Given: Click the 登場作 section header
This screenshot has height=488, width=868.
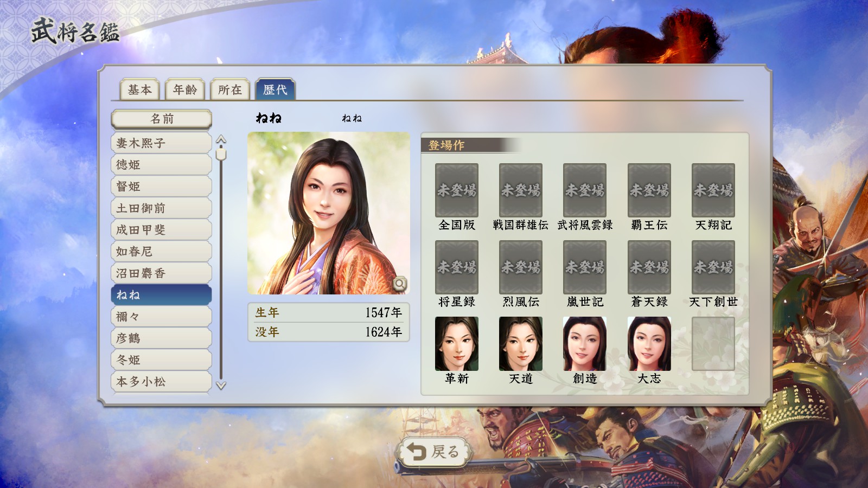Looking at the screenshot, I should (x=471, y=145).
